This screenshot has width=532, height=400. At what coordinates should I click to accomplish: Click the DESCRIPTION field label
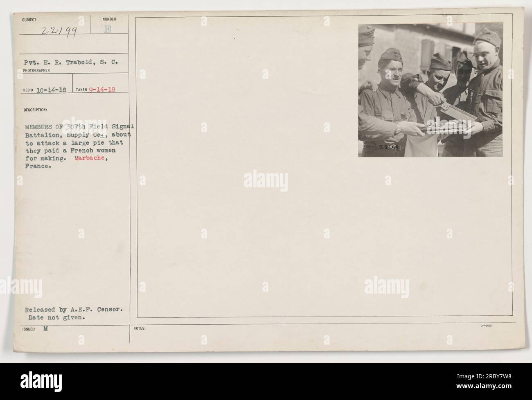(35, 110)
